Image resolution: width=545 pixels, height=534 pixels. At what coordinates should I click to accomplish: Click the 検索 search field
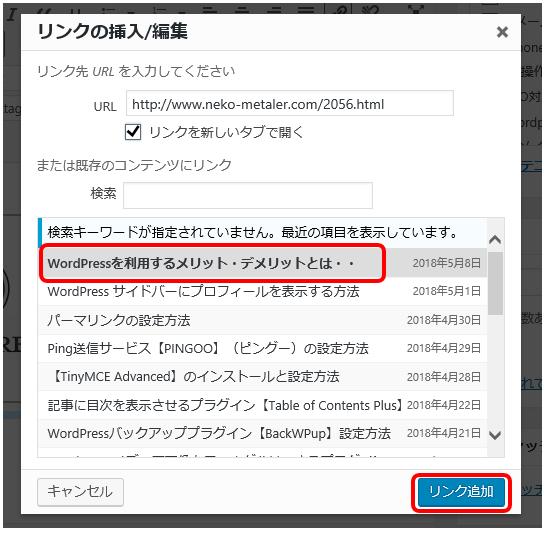(248, 195)
